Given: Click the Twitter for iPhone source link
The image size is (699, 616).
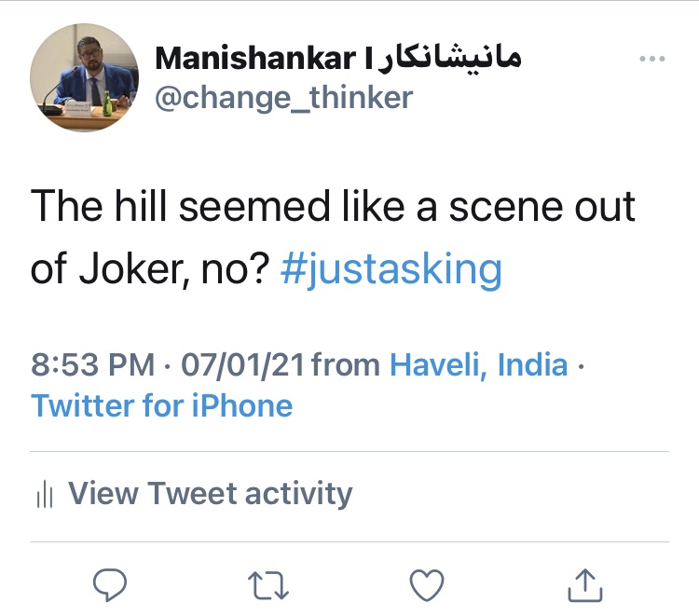Looking at the screenshot, I should pyautogui.click(x=162, y=405).
